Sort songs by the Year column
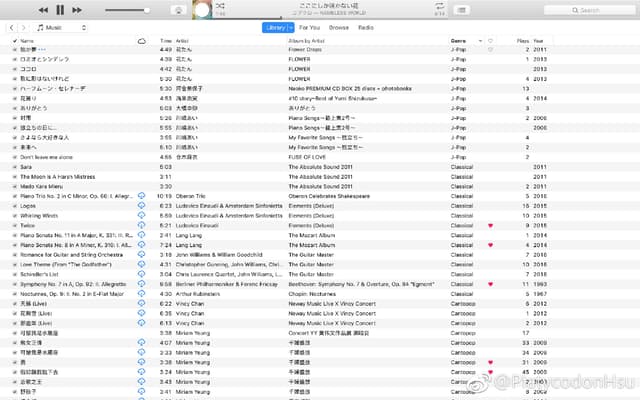The image size is (640, 400). (539, 40)
